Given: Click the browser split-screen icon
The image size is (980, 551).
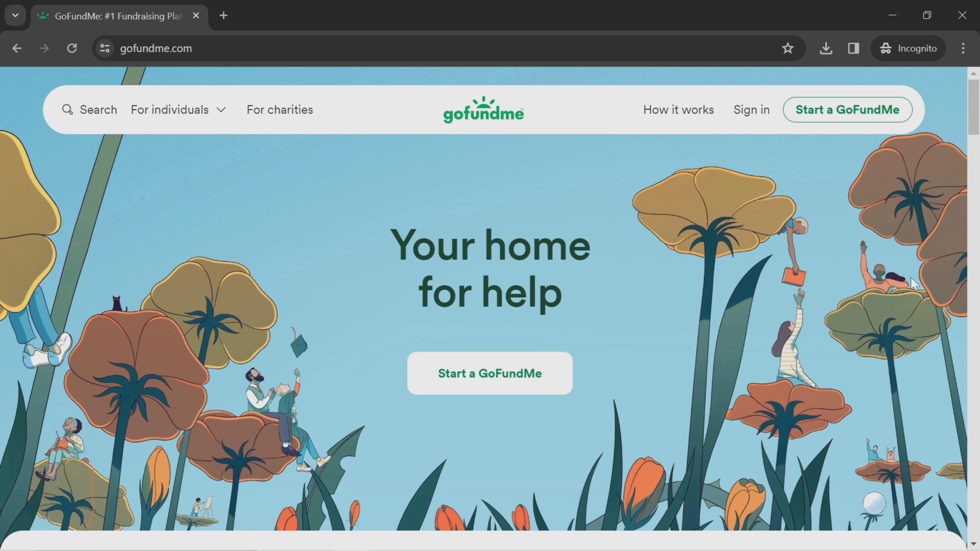Looking at the screenshot, I should (853, 48).
